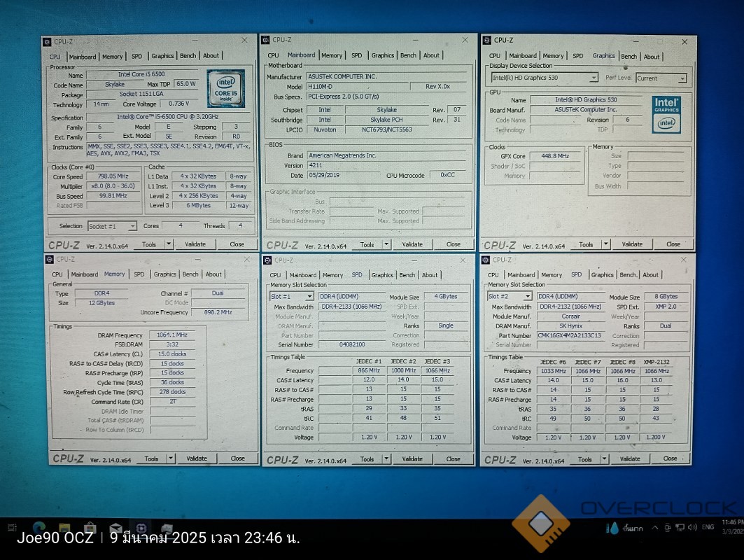
Task: Click the 'Intel Core i5 6500' name field
Action: [x=141, y=74]
